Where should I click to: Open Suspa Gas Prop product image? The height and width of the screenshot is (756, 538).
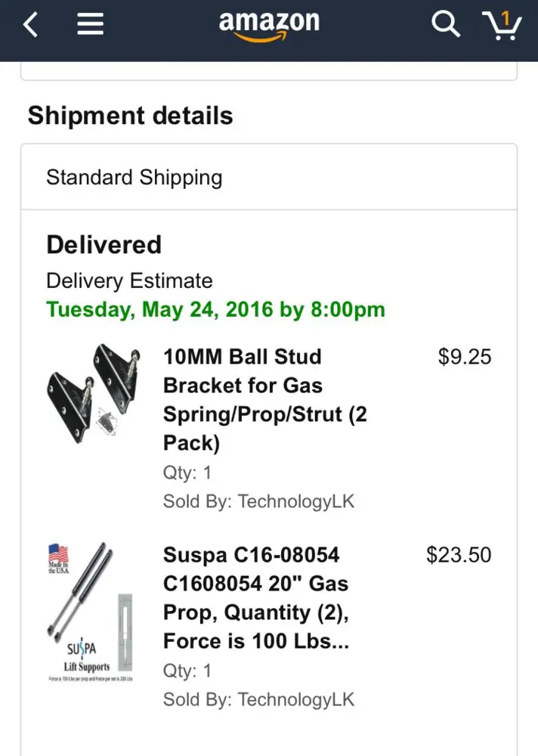click(x=91, y=612)
